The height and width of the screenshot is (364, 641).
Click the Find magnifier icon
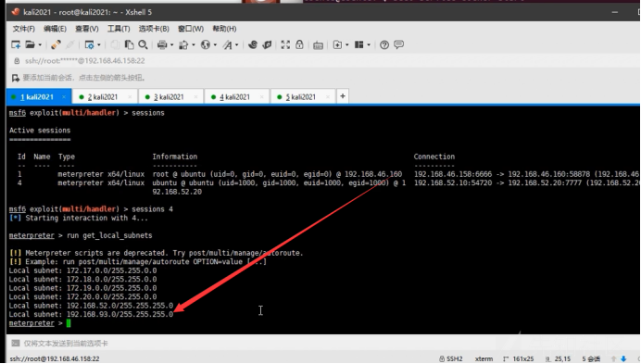pos(143,44)
